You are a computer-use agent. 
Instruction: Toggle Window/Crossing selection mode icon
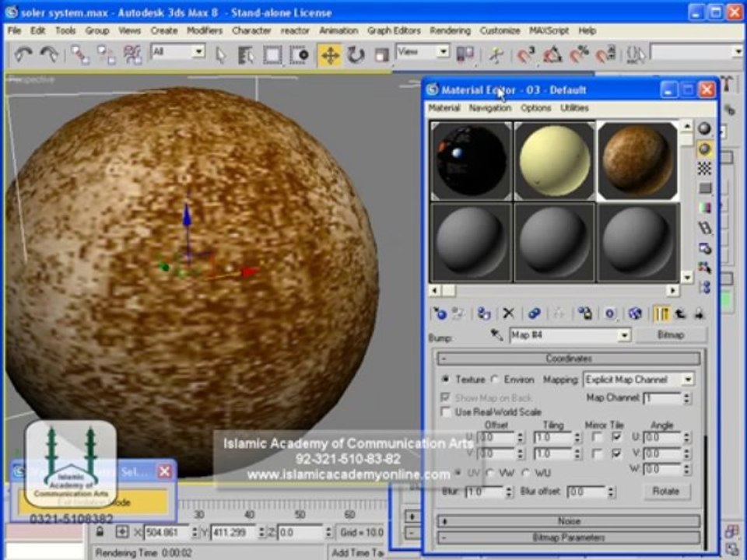[299, 55]
